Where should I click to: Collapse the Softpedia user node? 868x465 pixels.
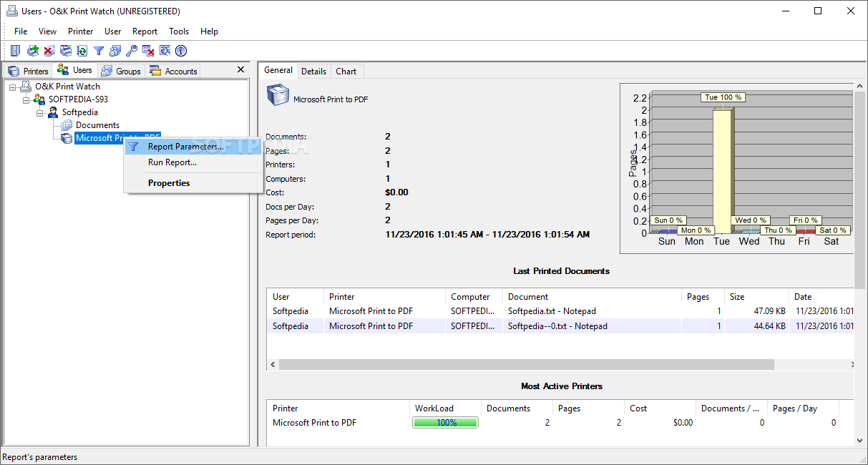[40, 112]
